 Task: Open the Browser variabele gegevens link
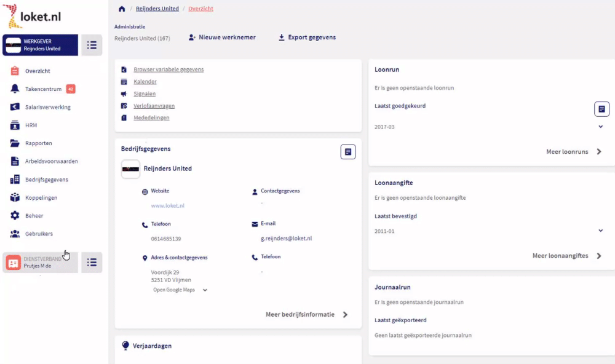[168, 69]
